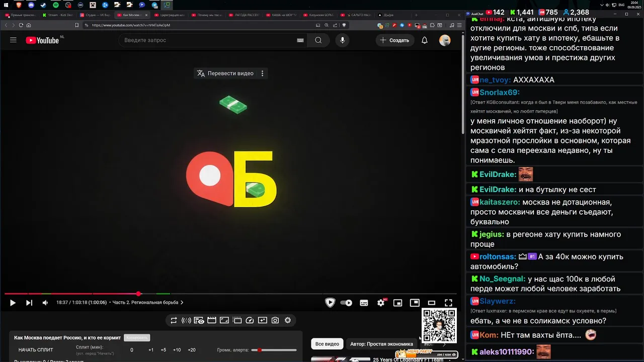644x362 pixels.
Task: Select the 'Все видео' chip
Action: click(x=327, y=344)
